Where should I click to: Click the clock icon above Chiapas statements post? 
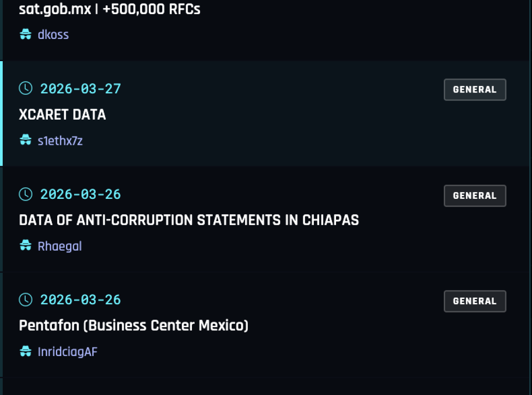(26, 194)
